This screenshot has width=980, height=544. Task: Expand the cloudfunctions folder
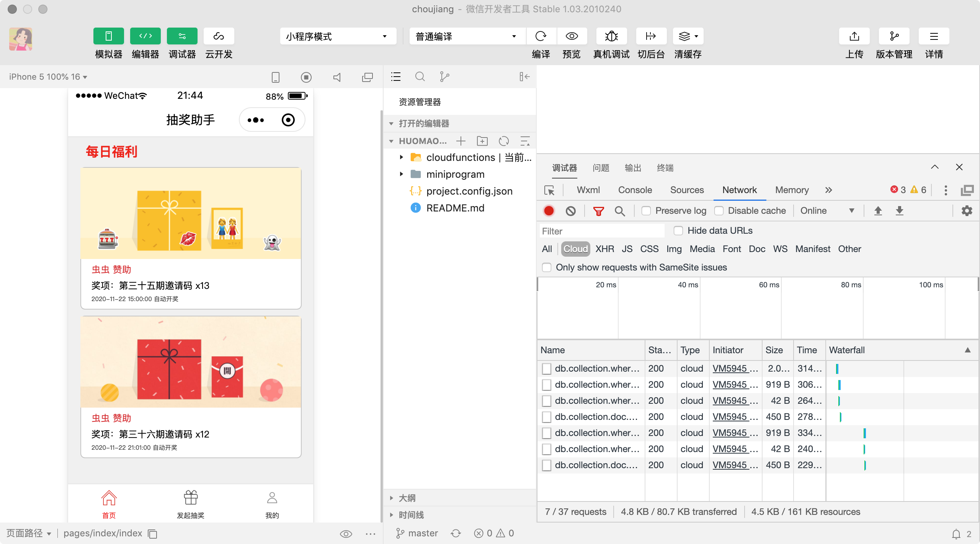tap(401, 157)
